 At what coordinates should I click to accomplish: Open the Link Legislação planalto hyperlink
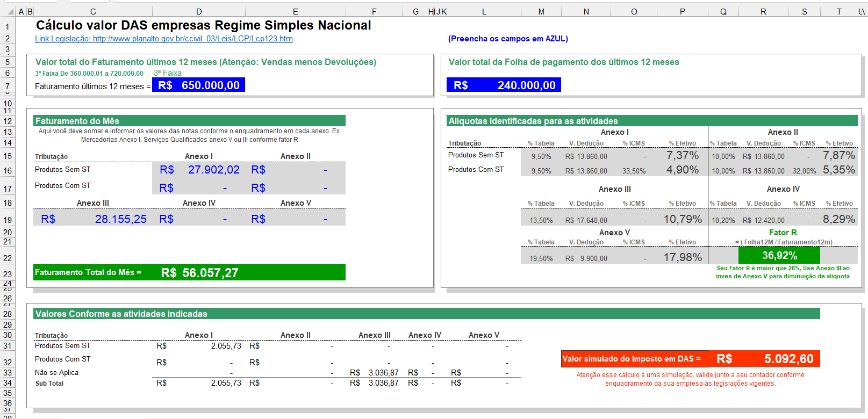coord(164,39)
